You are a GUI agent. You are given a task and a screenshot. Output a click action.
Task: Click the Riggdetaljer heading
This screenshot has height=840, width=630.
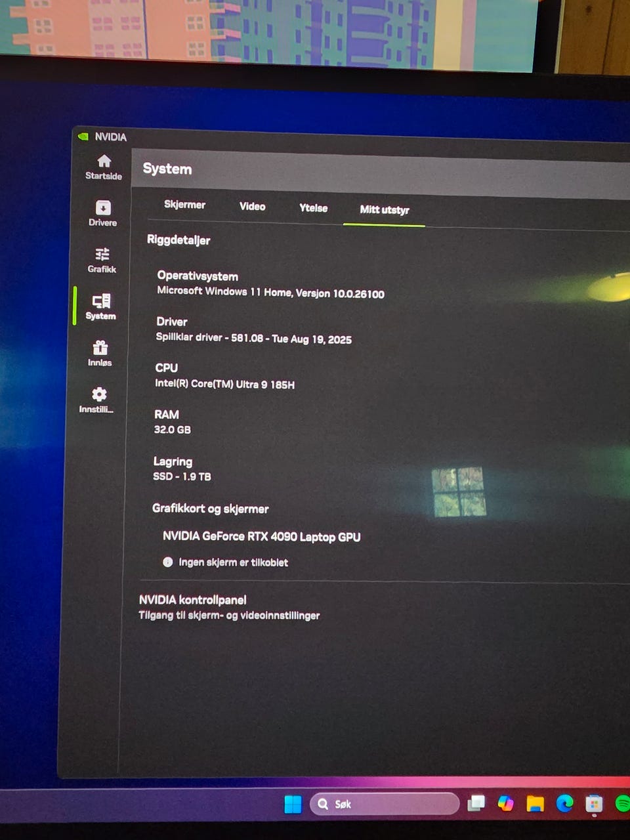click(178, 240)
